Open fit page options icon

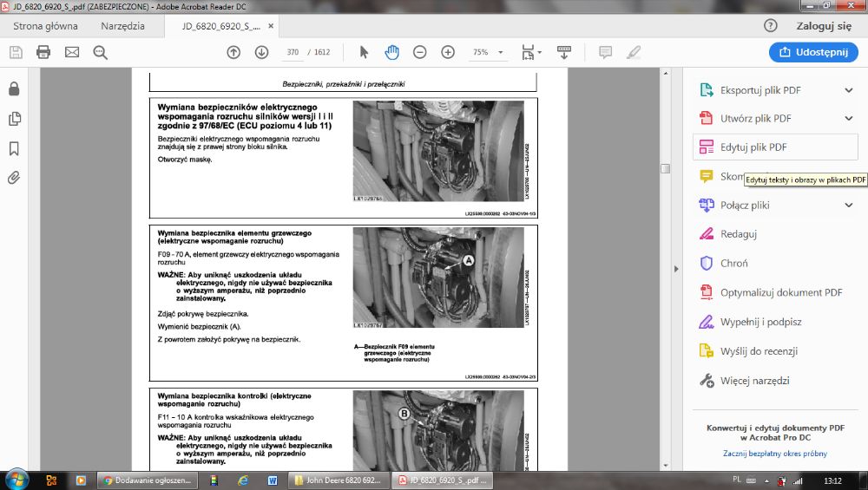pos(530,53)
